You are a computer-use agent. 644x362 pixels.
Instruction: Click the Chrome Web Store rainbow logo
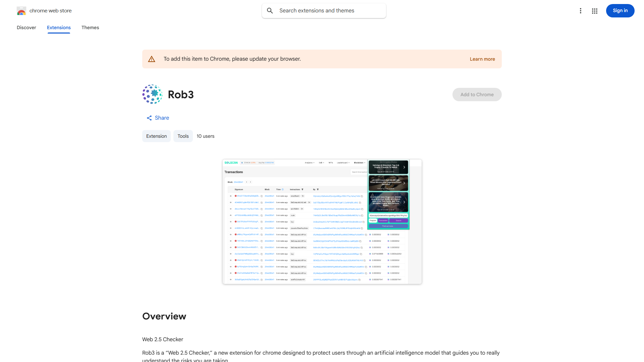(x=21, y=11)
